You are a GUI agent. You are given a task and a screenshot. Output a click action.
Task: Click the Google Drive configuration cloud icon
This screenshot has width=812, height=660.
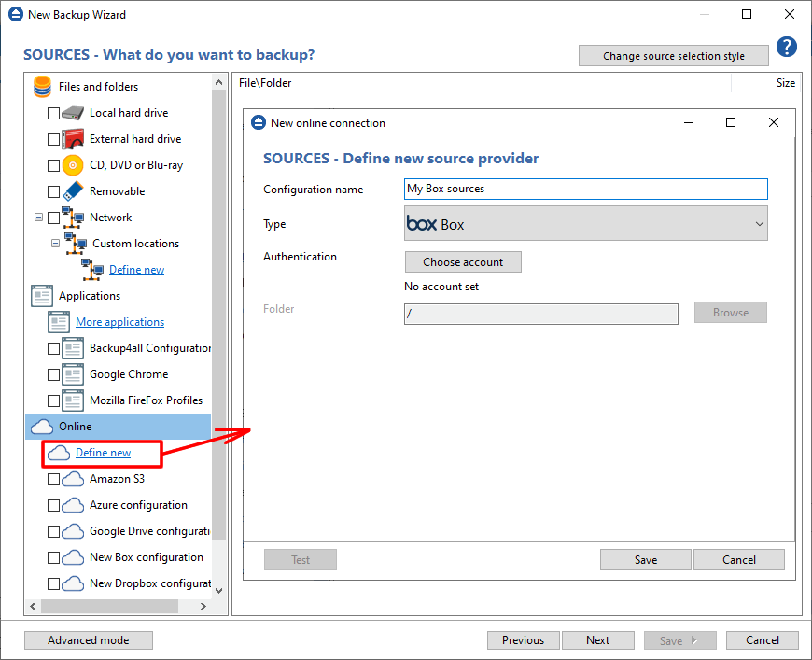[x=73, y=531]
